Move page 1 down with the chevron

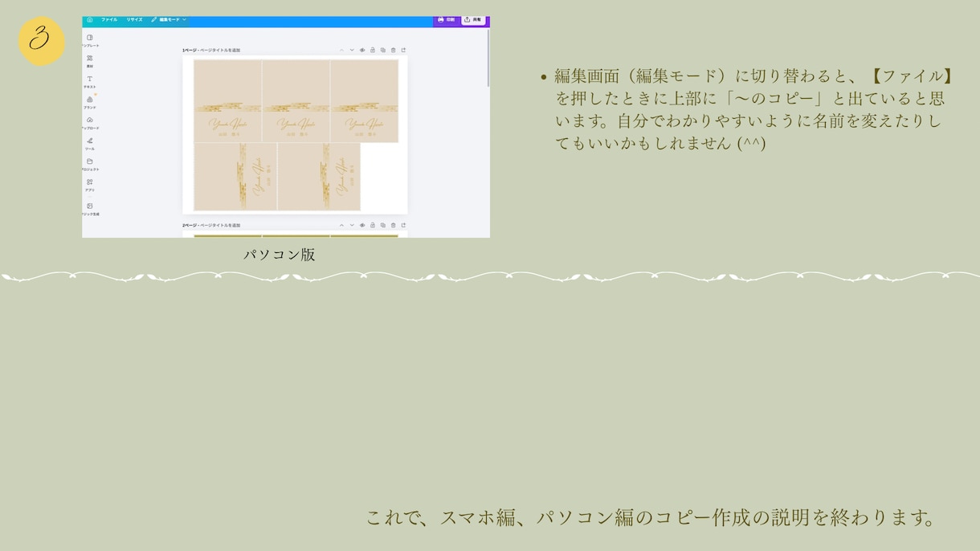(x=352, y=50)
